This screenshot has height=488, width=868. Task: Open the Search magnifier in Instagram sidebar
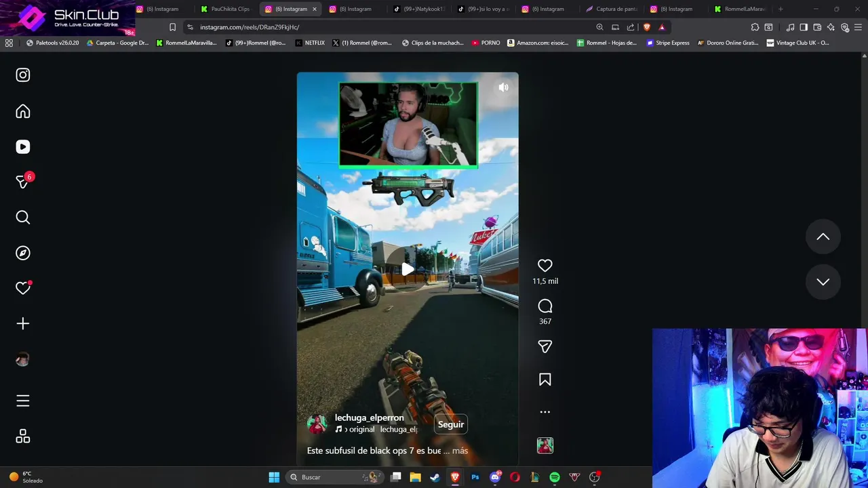click(23, 218)
